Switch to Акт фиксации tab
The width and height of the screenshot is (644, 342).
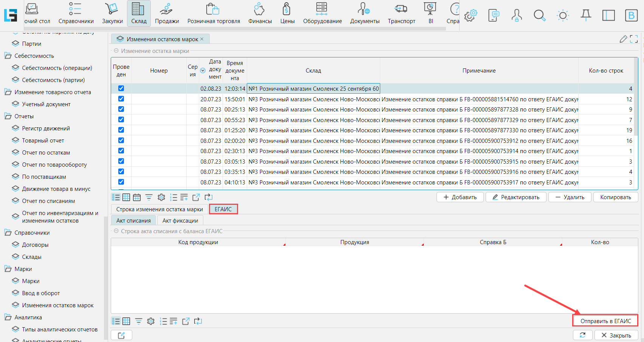click(x=180, y=221)
